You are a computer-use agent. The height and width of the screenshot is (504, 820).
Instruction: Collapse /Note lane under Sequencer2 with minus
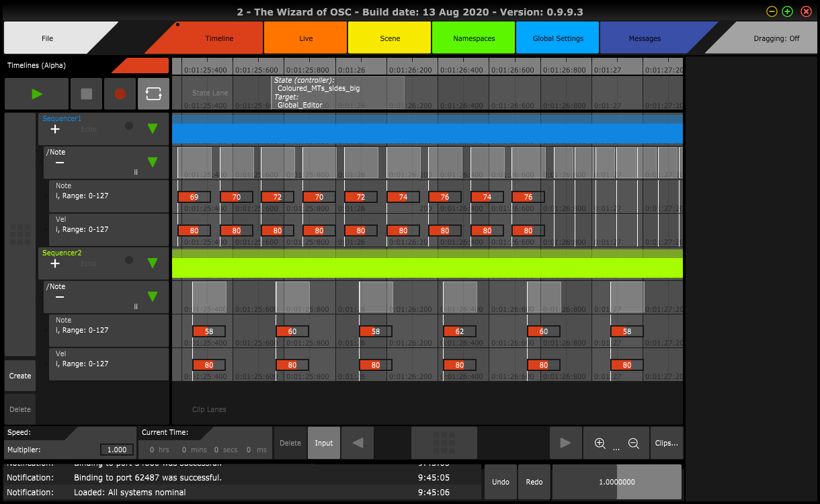point(60,297)
